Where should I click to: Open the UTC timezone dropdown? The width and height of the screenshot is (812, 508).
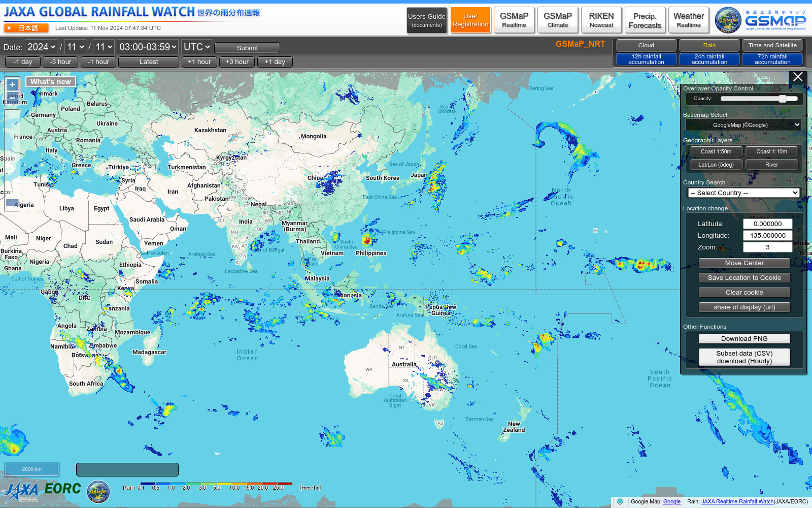196,47
